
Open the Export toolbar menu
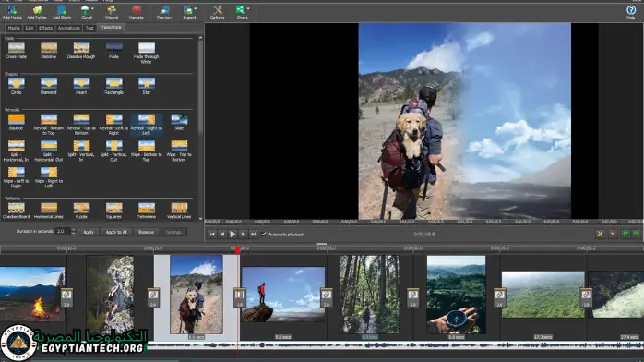click(189, 12)
